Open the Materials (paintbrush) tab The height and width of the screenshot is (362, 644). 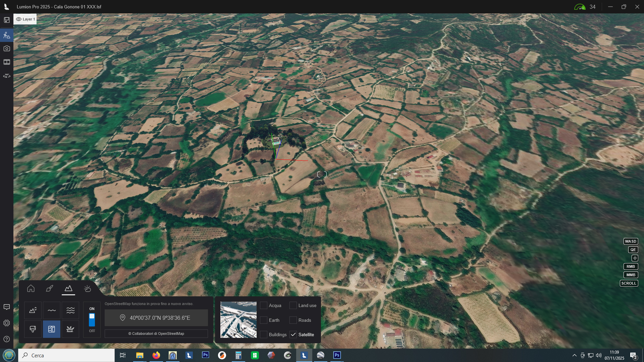[x=50, y=289]
